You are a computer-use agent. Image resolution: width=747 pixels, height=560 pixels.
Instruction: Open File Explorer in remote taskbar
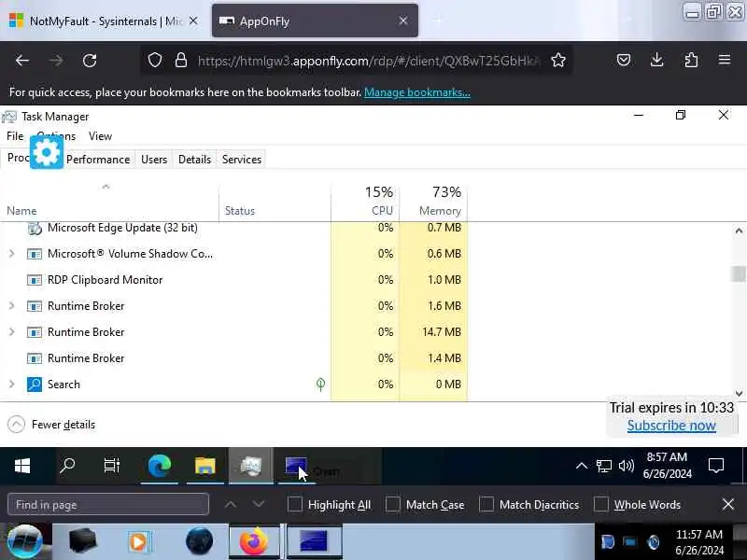(x=204, y=466)
